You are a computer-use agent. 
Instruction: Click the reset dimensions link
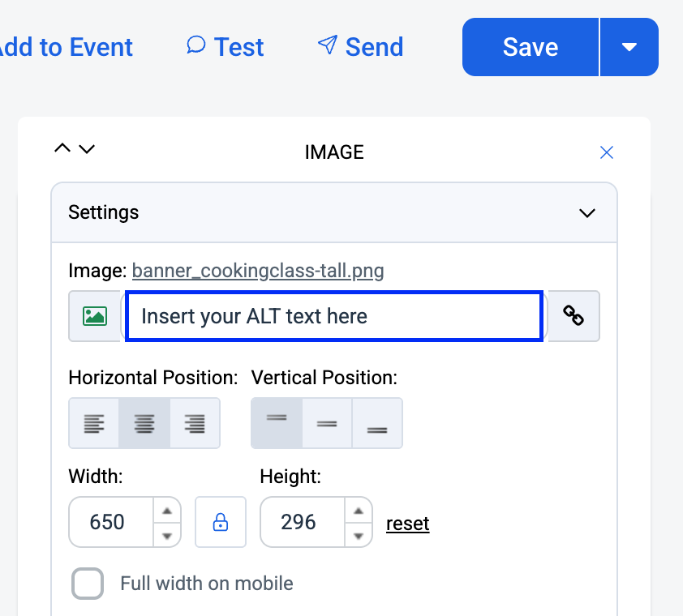click(x=408, y=524)
